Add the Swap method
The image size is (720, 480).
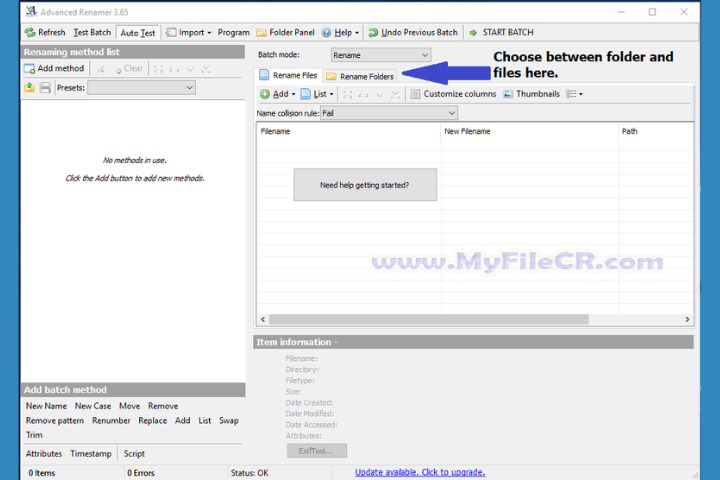[229, 421]
